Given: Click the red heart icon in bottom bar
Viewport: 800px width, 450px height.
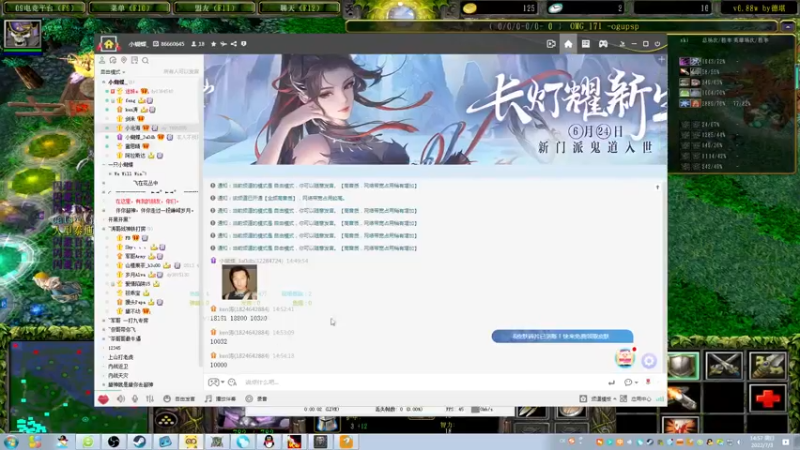Looking at the screenshot, I should pyautogui.click(x=104, y=399).
